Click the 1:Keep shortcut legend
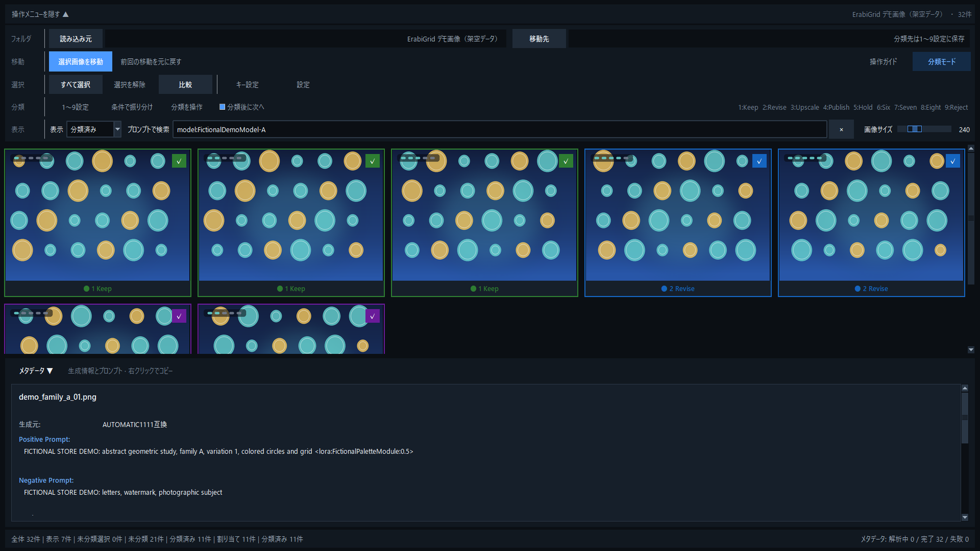The height and width of the screenshot is (551, 980). (x=748, y=107)
